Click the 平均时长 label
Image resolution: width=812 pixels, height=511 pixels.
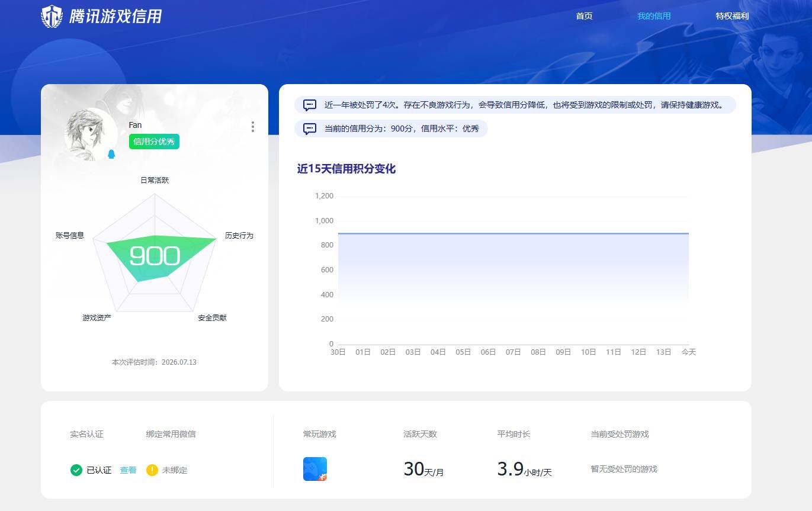click(x=513, y=434)
